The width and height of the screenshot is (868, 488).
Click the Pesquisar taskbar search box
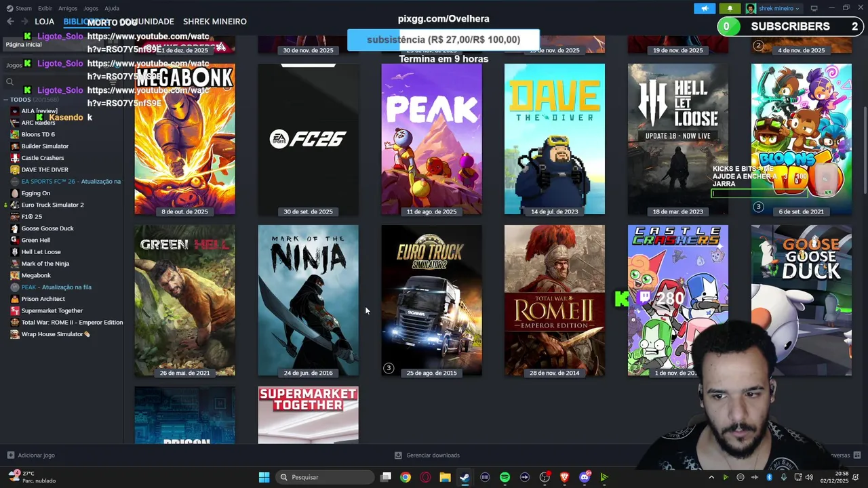click(325, 477)
